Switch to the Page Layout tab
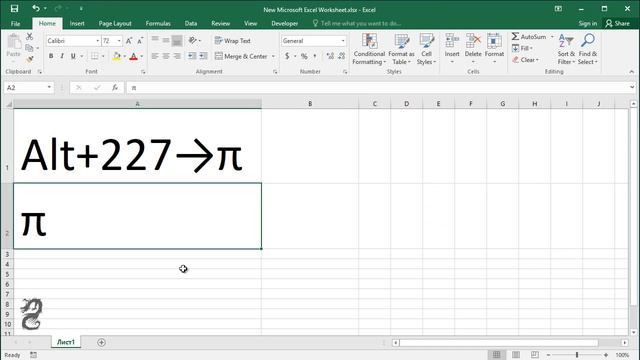Image resolution: width=640 pixels, height=360 pixels. coord(115,24)
